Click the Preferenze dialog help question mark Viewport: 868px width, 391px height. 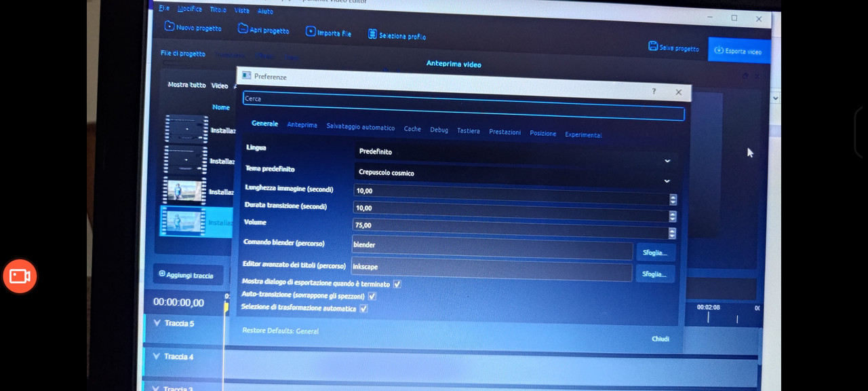point(654,91)
